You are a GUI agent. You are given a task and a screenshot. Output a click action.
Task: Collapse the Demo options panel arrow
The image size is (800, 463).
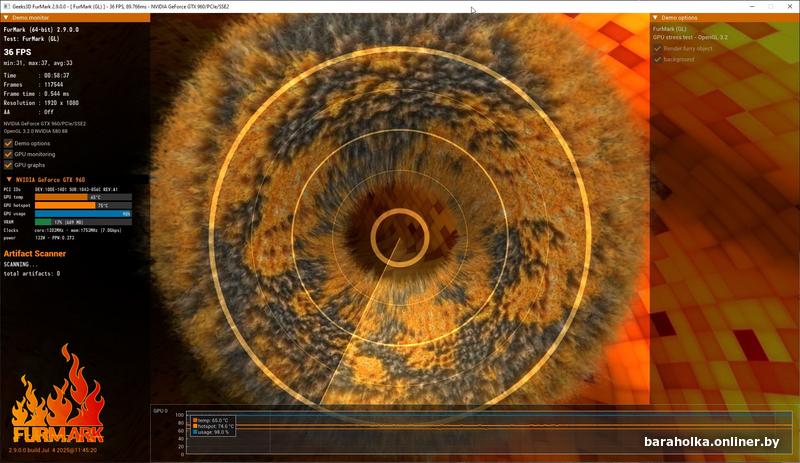tap(655, 17)
